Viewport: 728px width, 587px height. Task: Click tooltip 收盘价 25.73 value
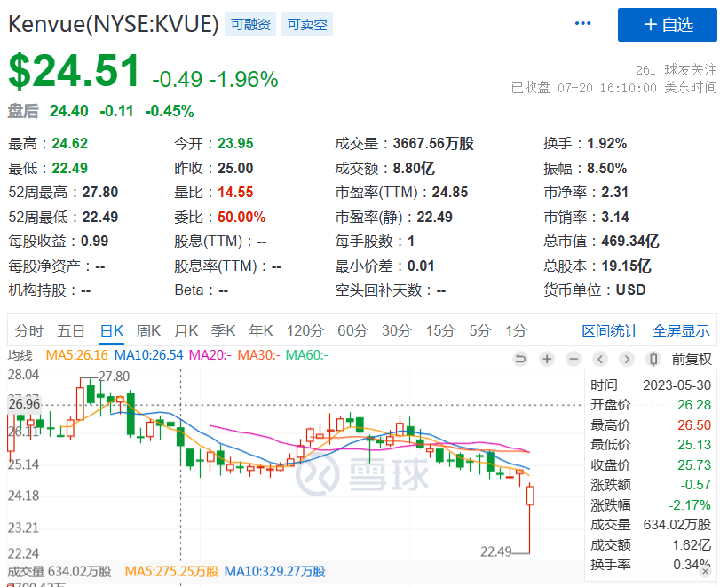click(x=694, y=464)
